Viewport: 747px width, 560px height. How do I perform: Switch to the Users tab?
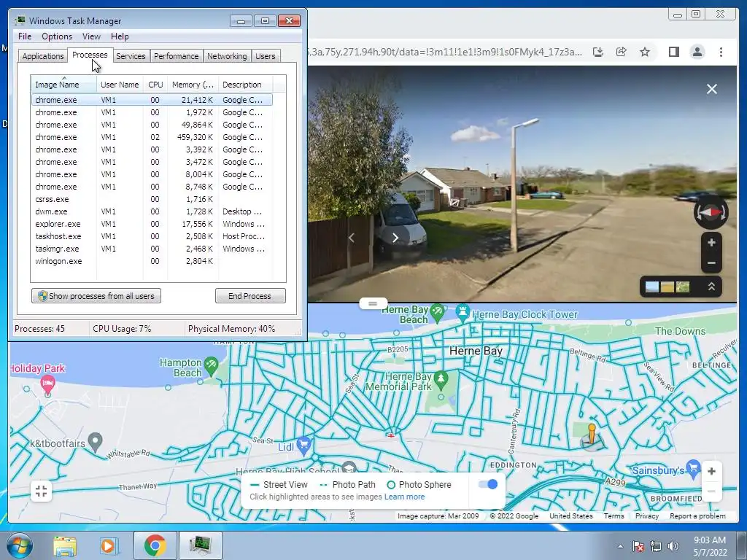pos(266,56)
